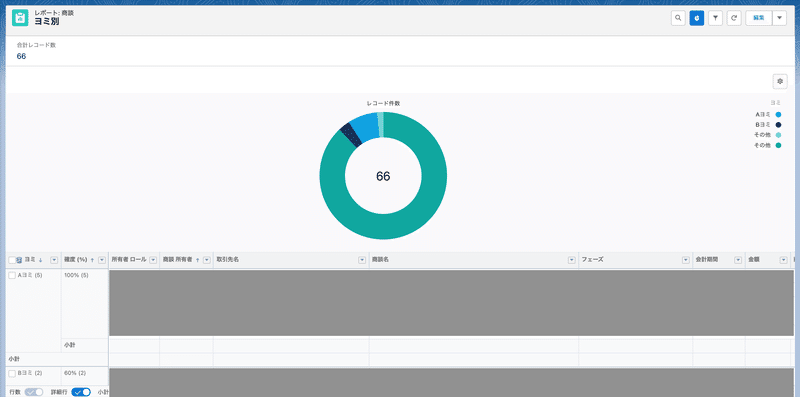
Task: Click the grouping icon in the ヨミ column header
Action: pyautogui.click(x=19, y=260)
